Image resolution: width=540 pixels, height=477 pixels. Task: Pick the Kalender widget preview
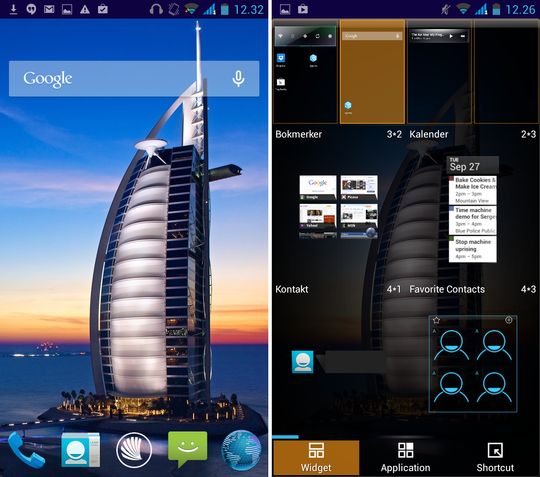tap(473, 209)
